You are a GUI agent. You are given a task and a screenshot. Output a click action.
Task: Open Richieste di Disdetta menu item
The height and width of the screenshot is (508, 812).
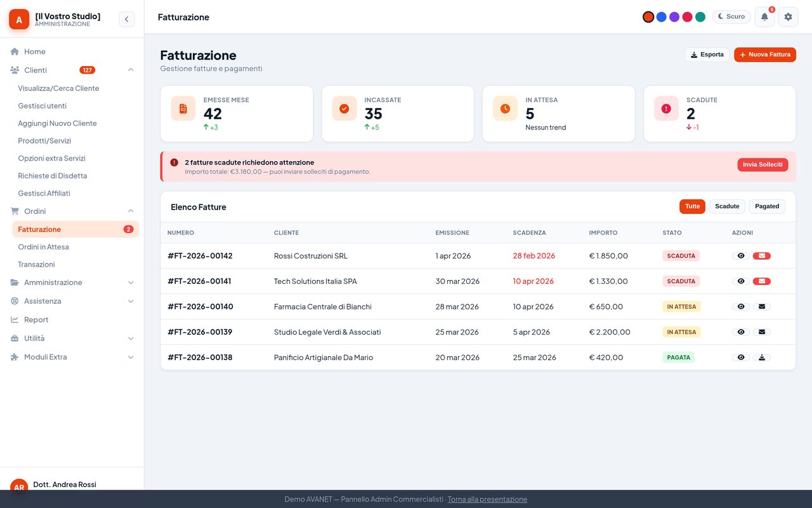click(75, 176)
